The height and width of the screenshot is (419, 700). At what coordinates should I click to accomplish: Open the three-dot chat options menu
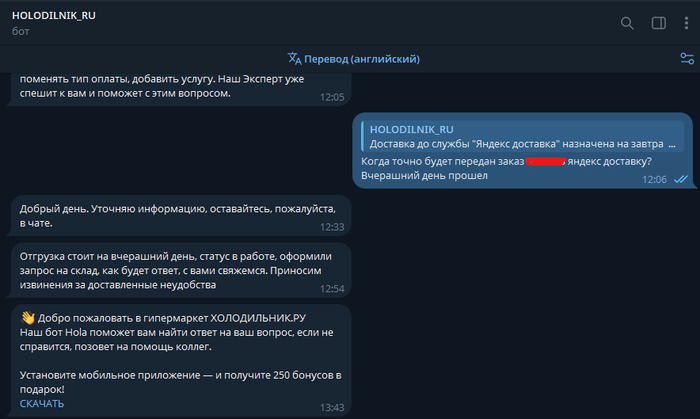685,23
